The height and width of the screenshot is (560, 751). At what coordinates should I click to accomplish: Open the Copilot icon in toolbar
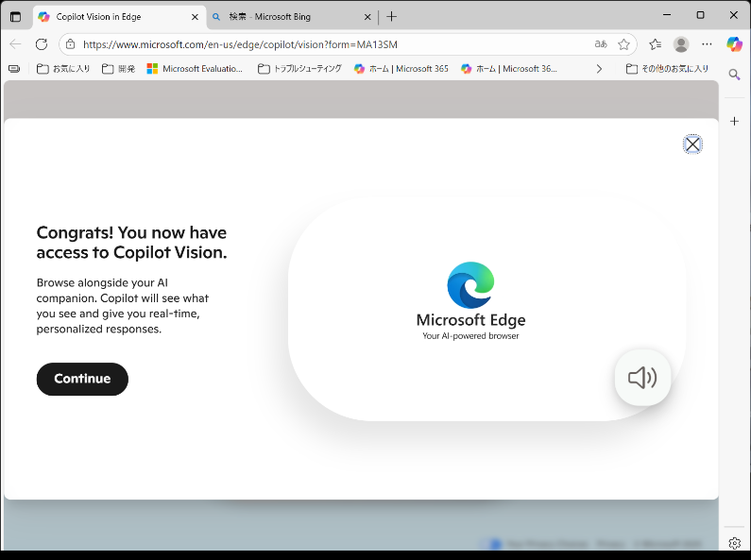pos(734,44)
